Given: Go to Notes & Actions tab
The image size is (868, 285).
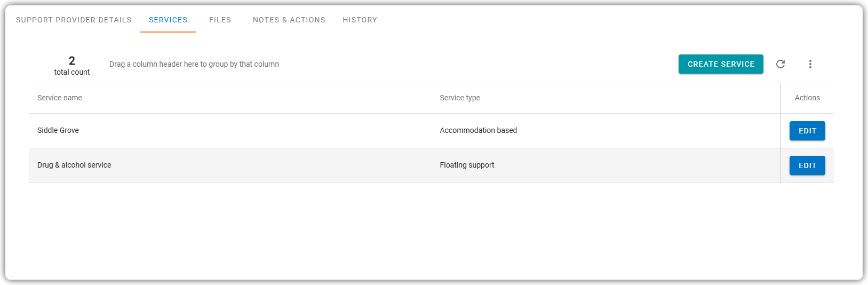Looking at the screenshot, I should coord(289,20).
